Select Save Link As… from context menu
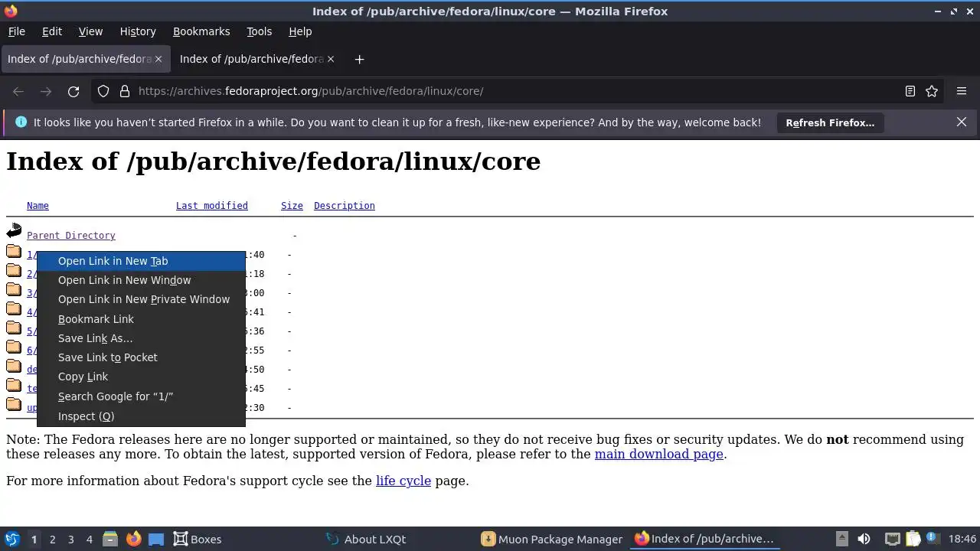 point(141,338)
